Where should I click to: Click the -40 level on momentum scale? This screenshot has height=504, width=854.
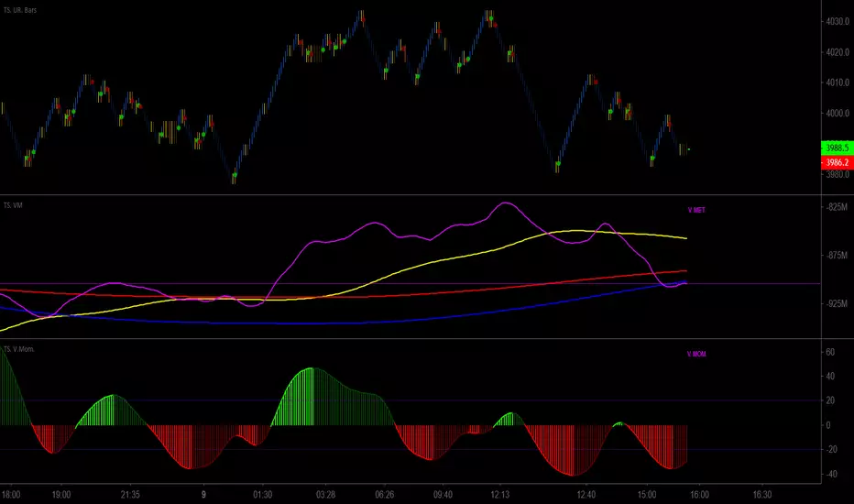pos(830,475)
